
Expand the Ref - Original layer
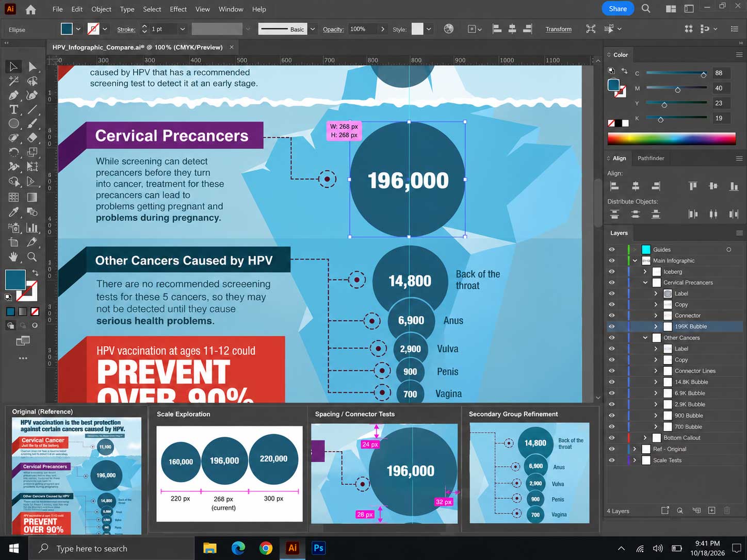(x=635, y=449)
